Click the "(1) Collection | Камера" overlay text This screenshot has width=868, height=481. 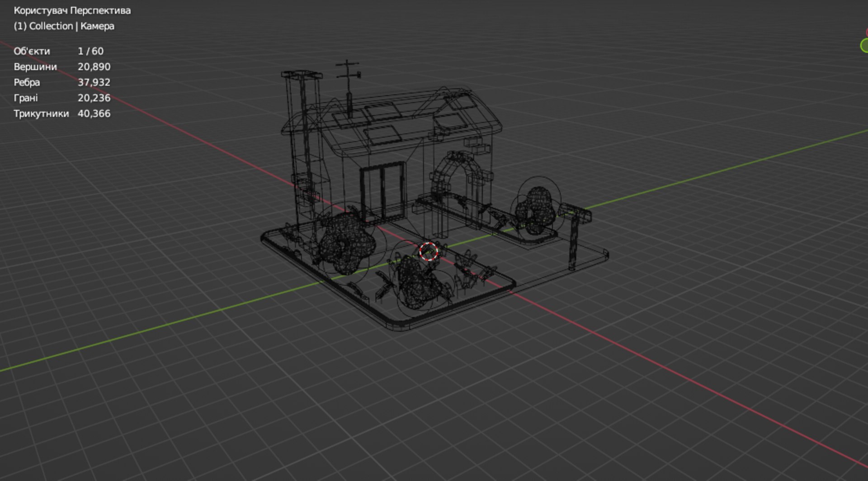[x=64, y=26]
